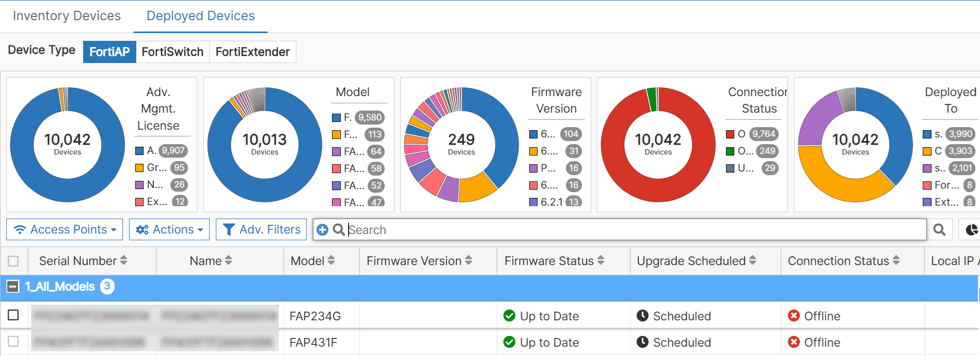Viewport: 980px width, 356px height.
Task: Check the FAP234G row checkbox
Action: coord(13,315)
